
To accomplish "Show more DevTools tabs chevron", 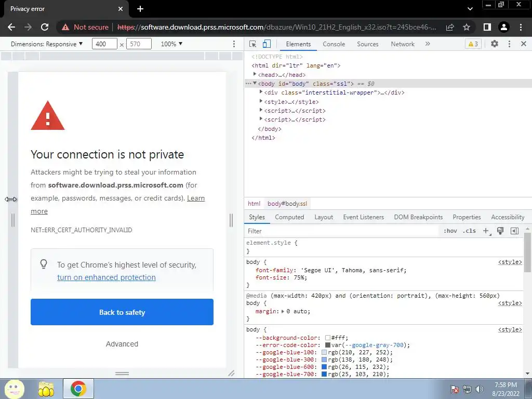I will point(428,44).
